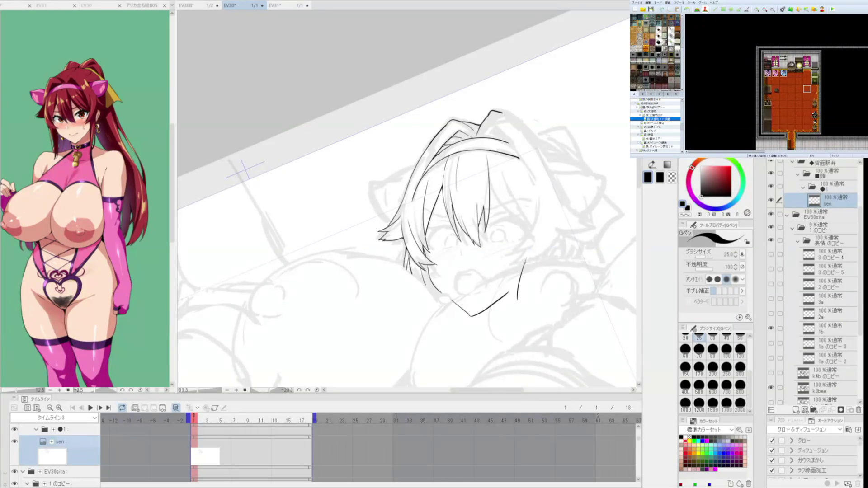Expand the ガウスぼかし auto action

(x=792, y=460)
